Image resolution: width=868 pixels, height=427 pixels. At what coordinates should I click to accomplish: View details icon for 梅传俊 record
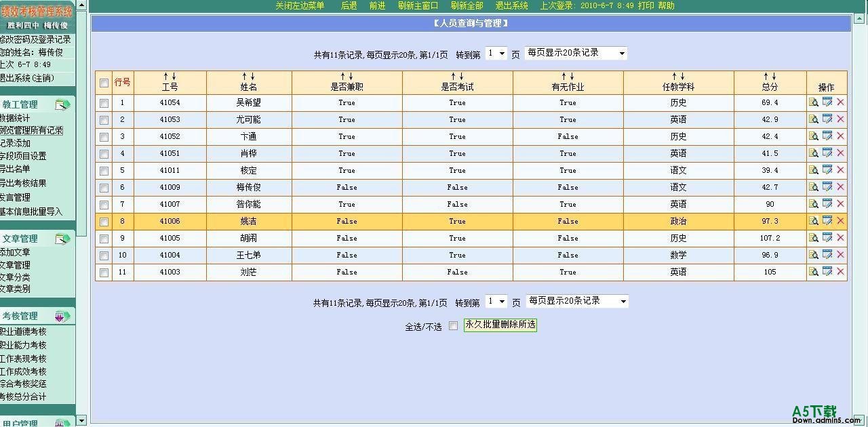tap(813, 187)
